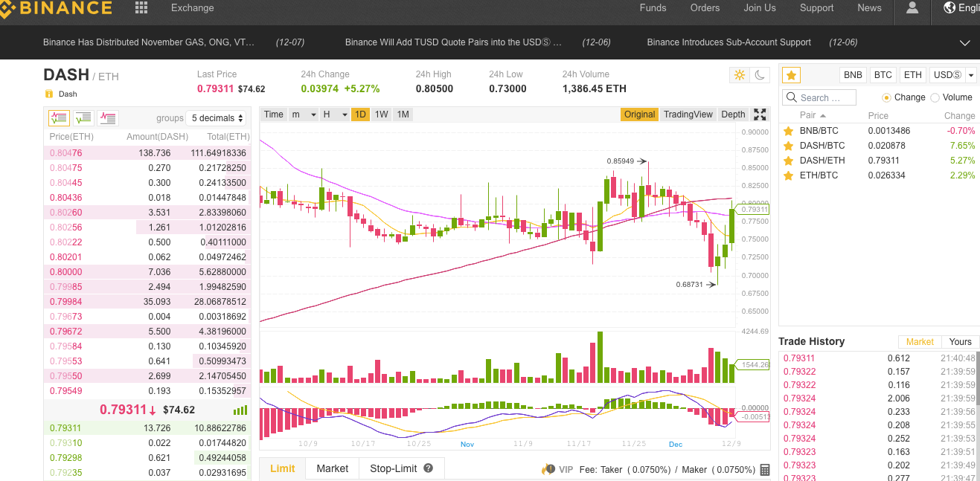Switch order book to sell orders only view
The height and width of the screenshot is (481, 980).
click(107, 117)
